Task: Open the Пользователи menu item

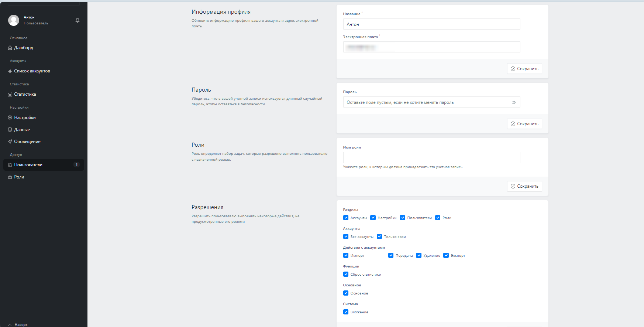Action: (28, 165)
